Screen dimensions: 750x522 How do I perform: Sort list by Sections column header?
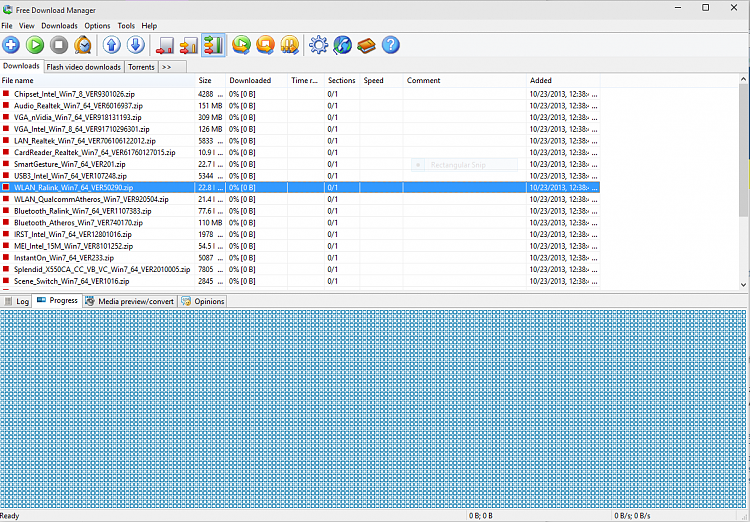pos(342,80)
